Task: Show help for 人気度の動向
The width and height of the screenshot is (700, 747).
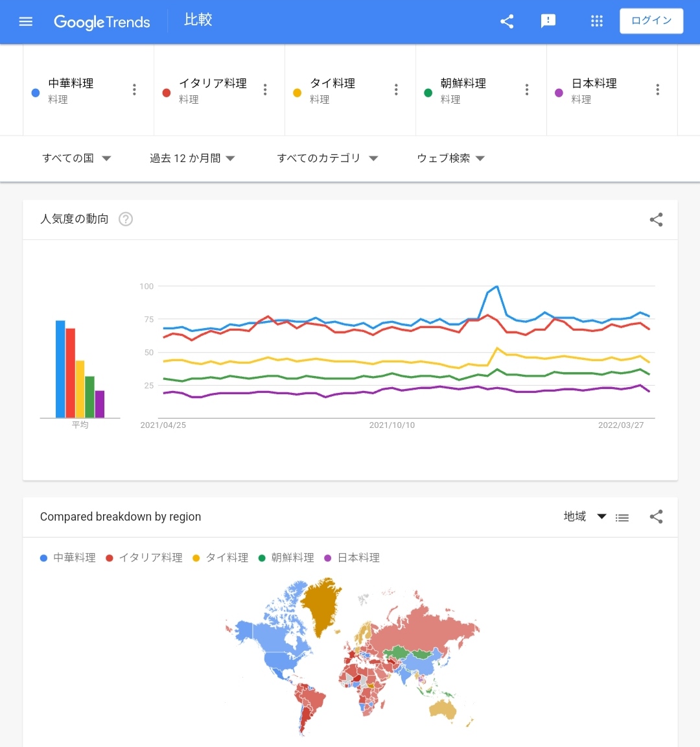Action: click(126, 219)
